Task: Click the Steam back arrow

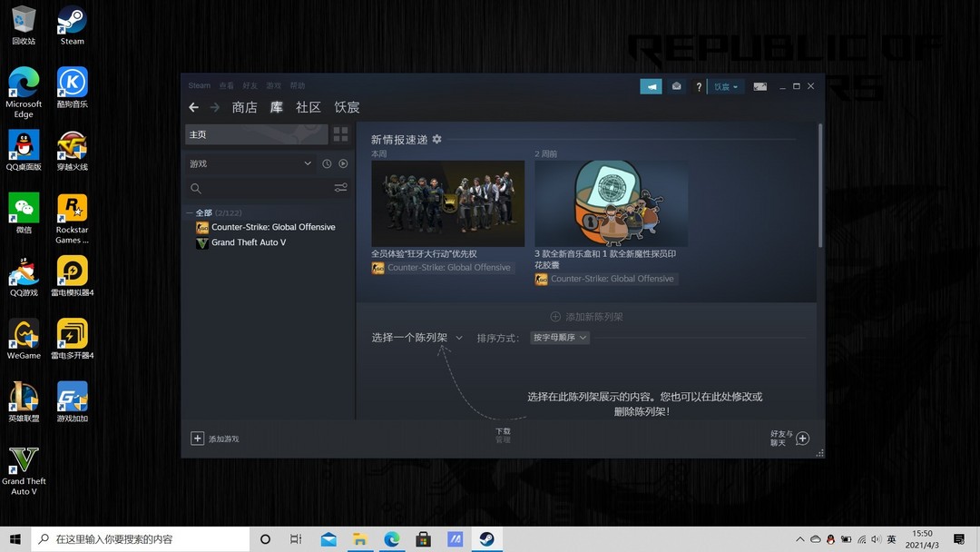Action: click(x=194, y=107)
